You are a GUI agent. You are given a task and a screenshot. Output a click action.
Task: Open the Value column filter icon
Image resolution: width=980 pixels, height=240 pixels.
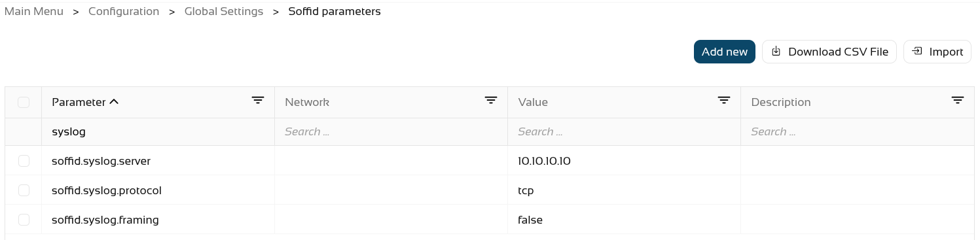[x=724, y=100]
